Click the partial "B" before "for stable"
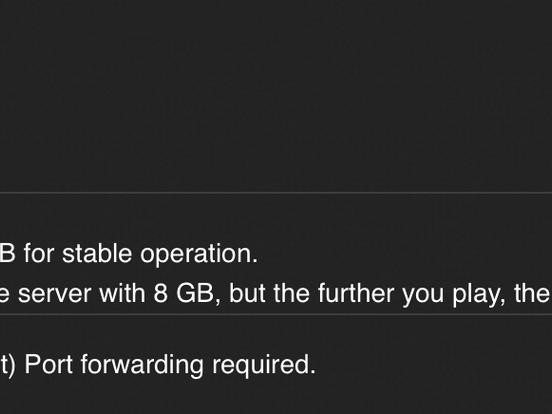 [7, 253]
